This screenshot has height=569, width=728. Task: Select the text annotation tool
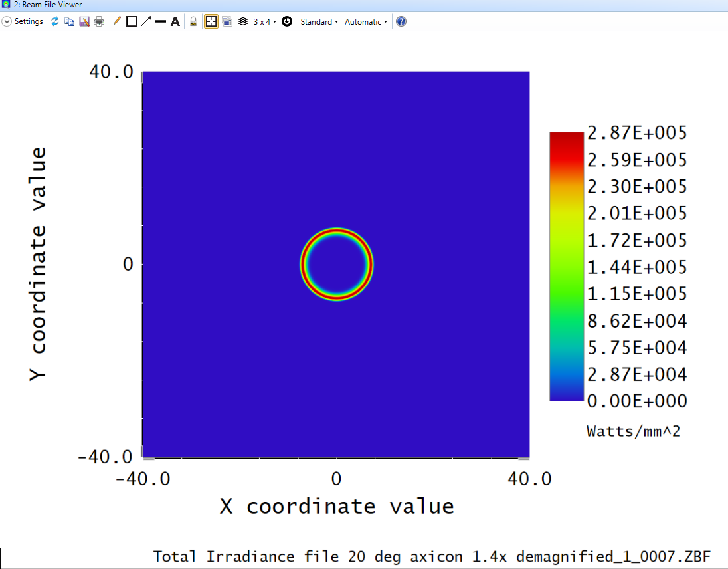click(175, 21)
